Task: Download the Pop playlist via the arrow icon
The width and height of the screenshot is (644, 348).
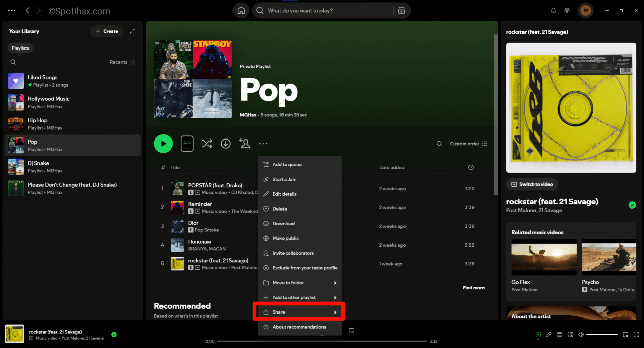Action: tap(226, 144)
